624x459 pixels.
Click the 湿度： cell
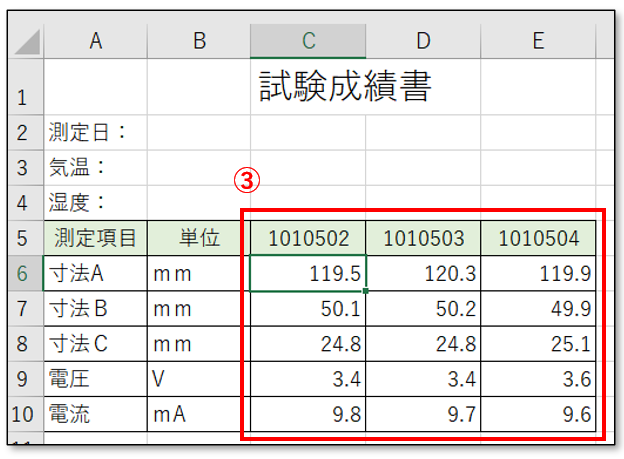(96, 203)
